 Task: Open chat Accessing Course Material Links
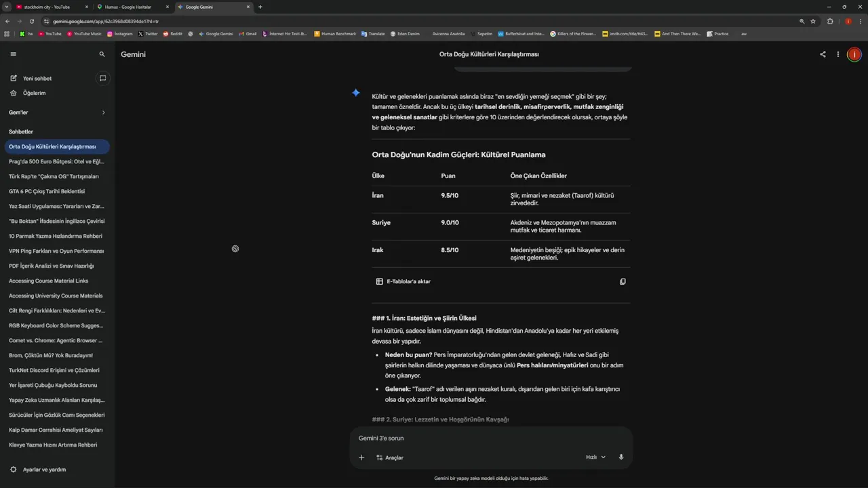(57, 281)
